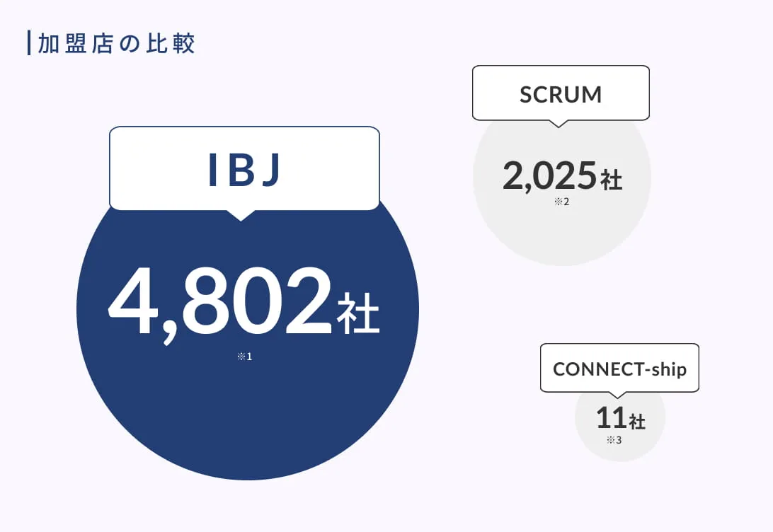The image size is (773, 532).
Task: Click the pointer under the IBJ label
Action: pos(241,216)
